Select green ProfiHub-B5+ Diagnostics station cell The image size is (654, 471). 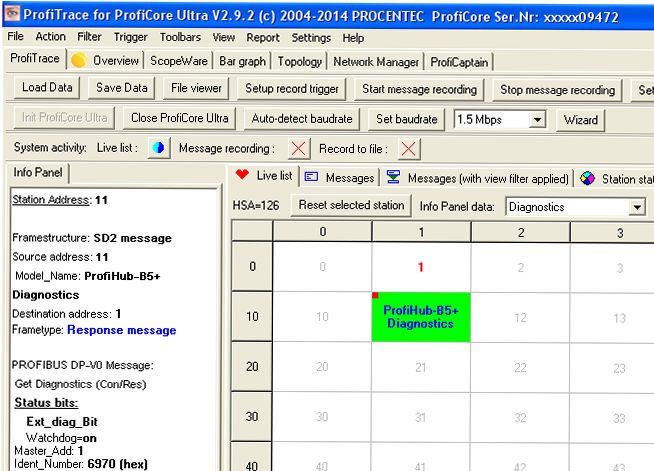click(421, 317)
